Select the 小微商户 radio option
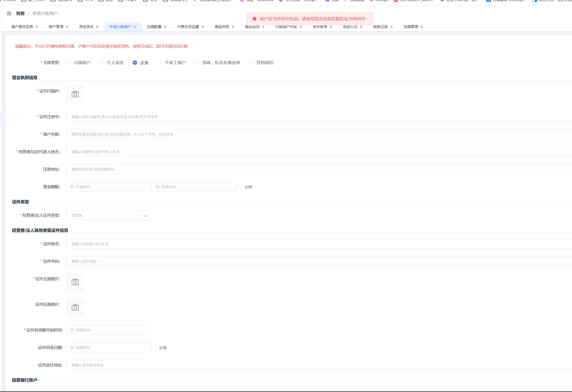572x392 pixels. point(69,63)
